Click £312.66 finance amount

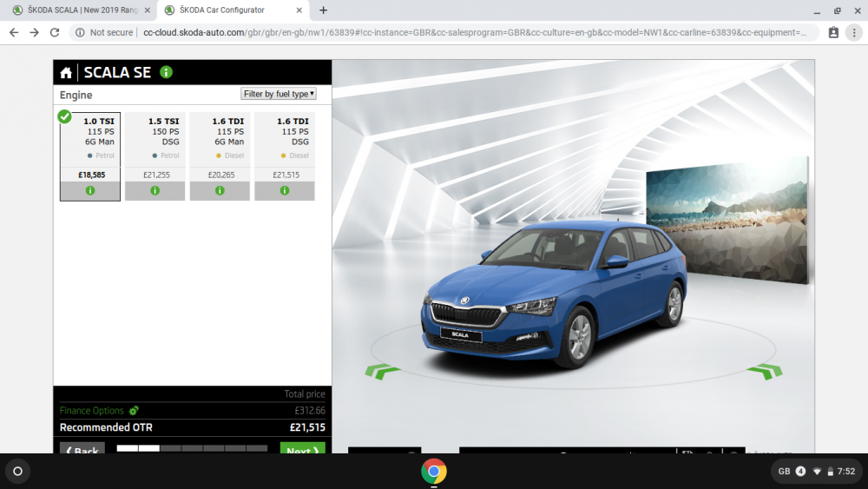coord(310,410)
